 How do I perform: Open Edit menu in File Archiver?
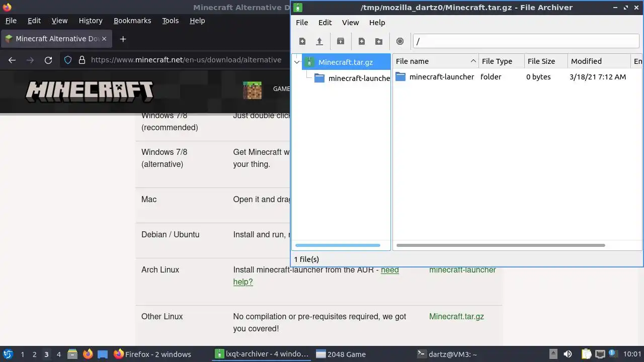point(325,22)
